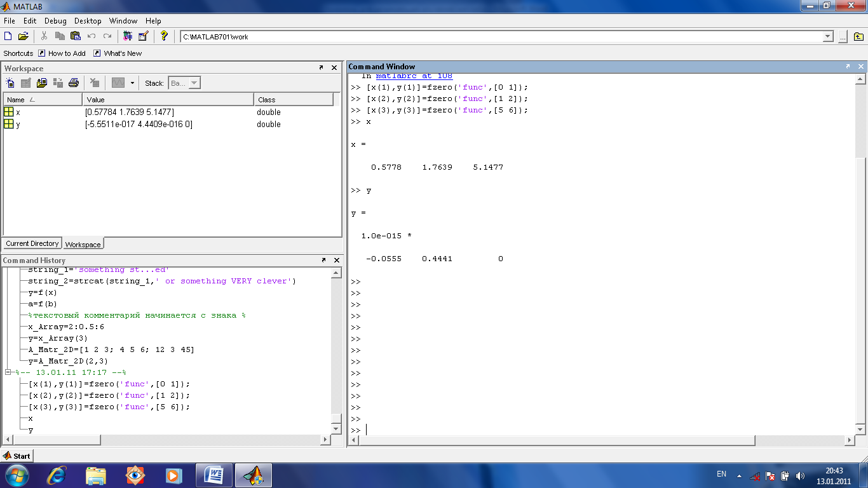Close the Command Window panel
Viewport: 868px width, 488px height.
861,67
